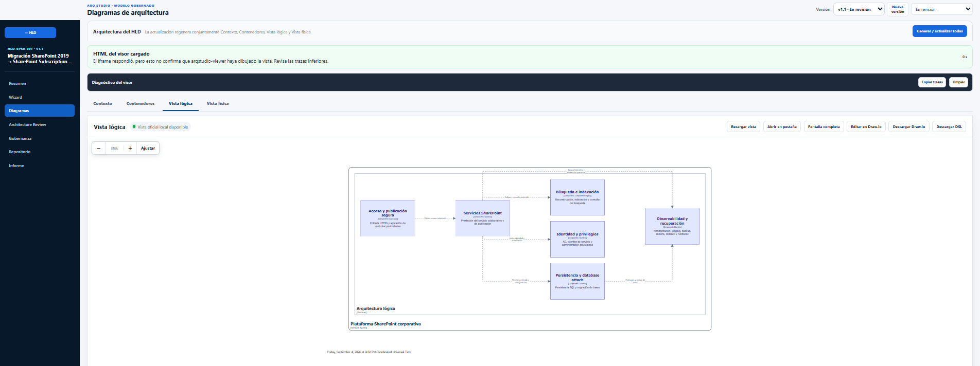
Task: Click the 35% zoom level value
Action: [x=114, y=148]
